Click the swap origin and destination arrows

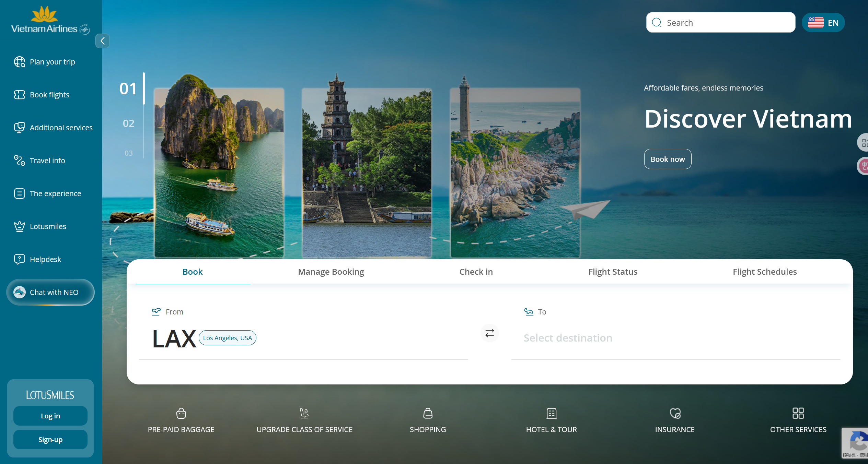[x=489, y=333]
